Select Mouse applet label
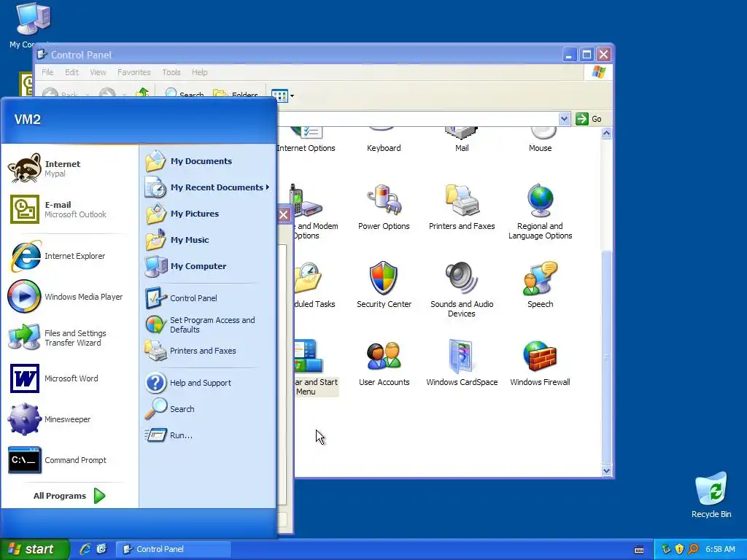 tap(540, 148)
